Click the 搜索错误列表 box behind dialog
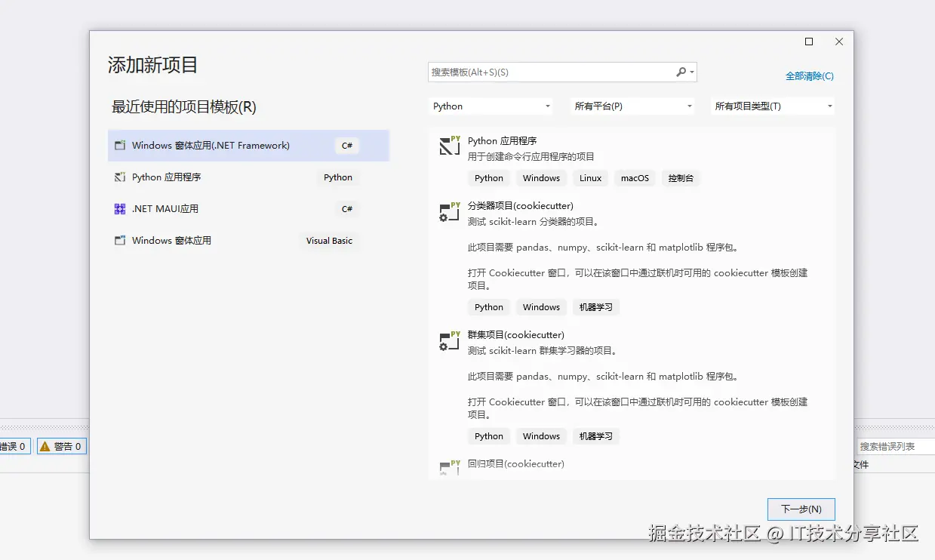Viewport: 935px width, 560px height. coord(896,447)
